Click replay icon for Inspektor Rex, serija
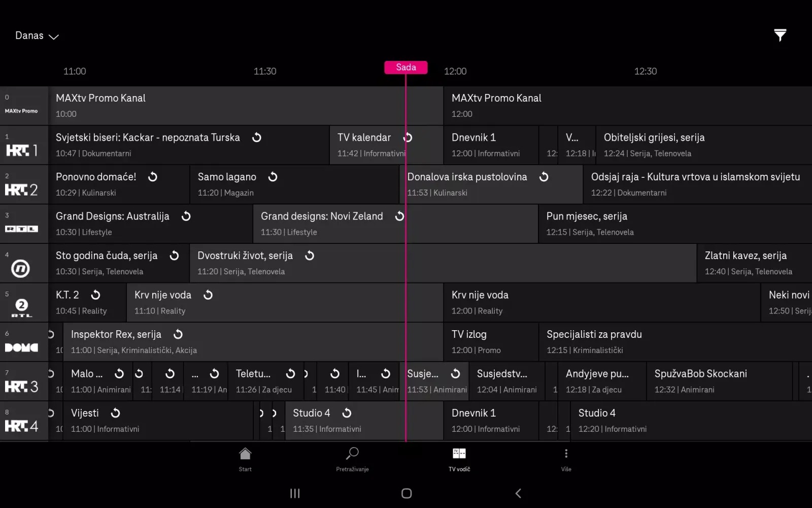This screenshot has width=812, height=508. (x=178, y=334)
